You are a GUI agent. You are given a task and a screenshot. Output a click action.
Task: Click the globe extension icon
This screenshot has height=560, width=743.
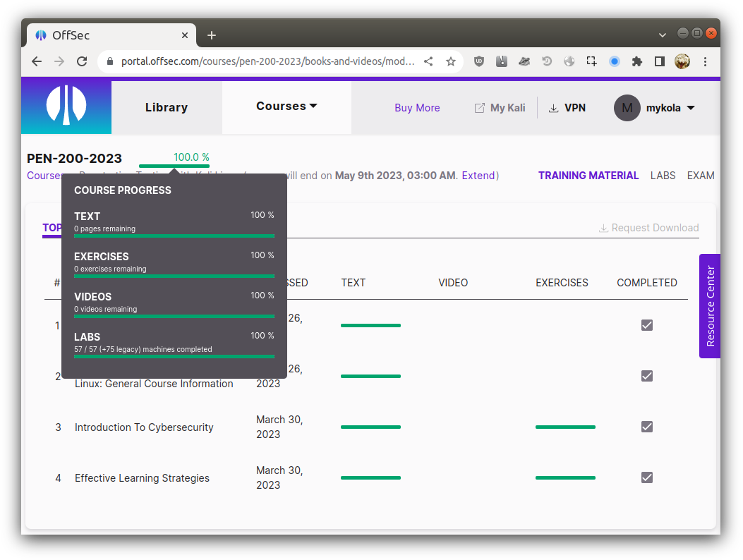569,61
